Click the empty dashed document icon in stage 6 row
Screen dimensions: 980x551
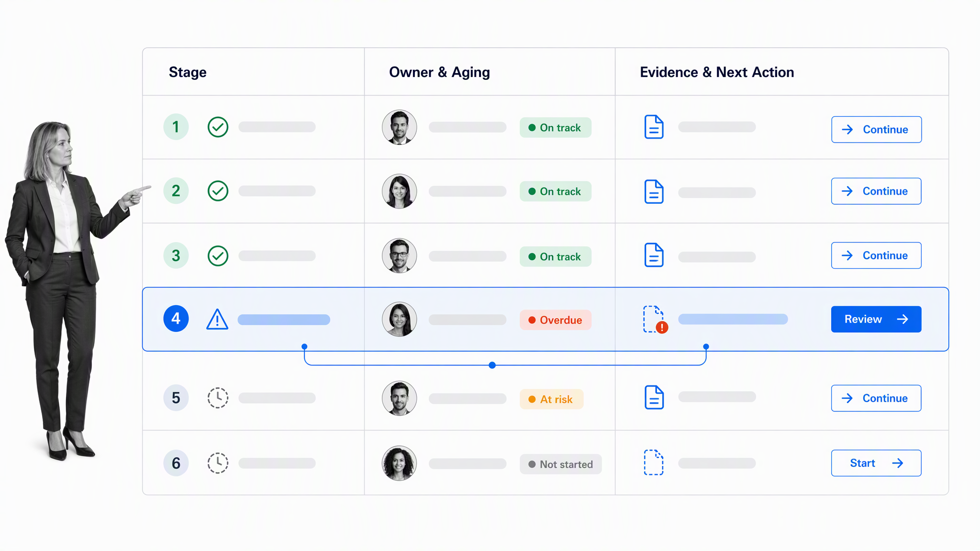click(x=654, y=463)
